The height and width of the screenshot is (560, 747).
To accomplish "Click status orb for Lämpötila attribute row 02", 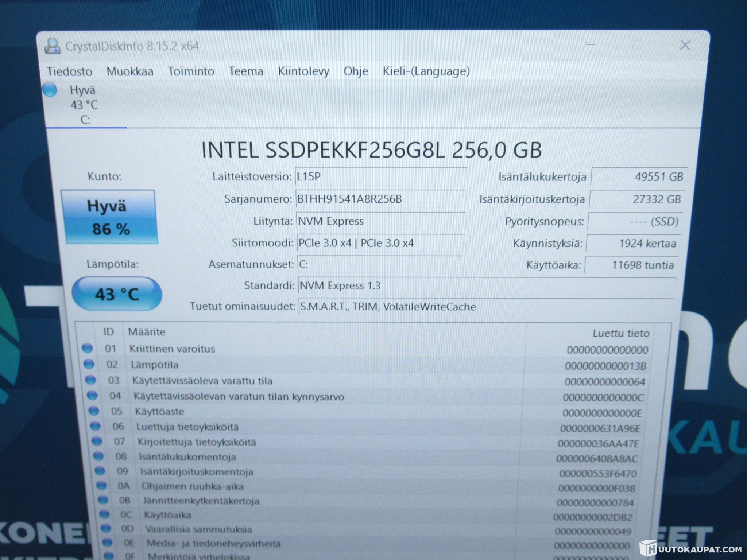I will click(x=89, y=364).
